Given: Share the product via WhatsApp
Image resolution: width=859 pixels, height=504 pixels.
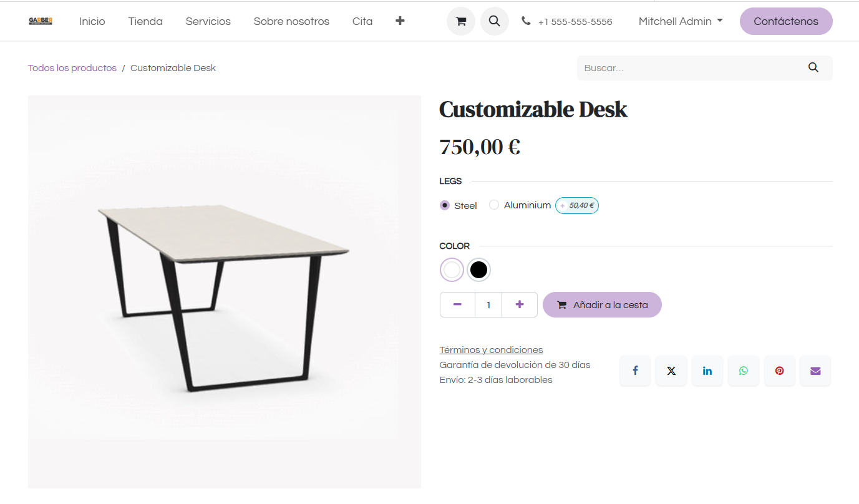Looking at the screenshot, I should coord(743,370).
